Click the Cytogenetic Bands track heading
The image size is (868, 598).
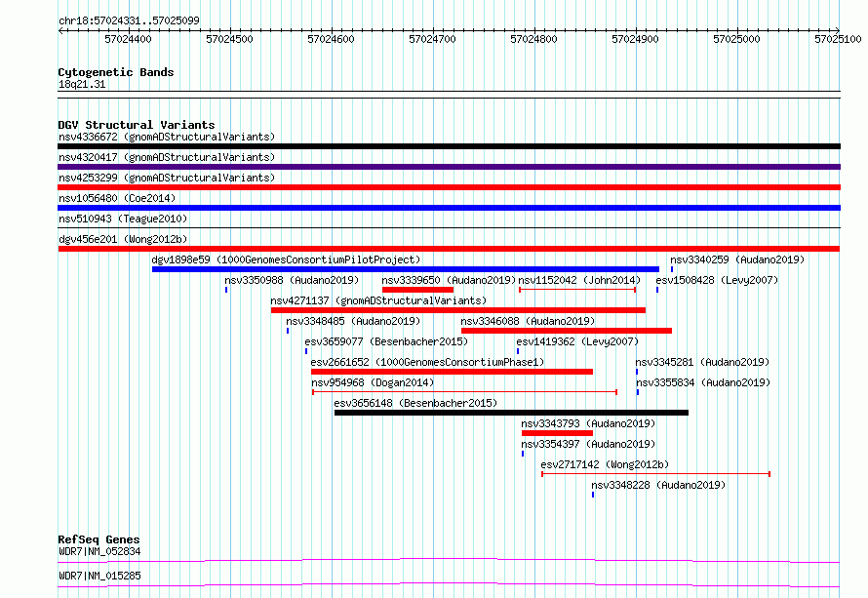click(x=116, y=72)
